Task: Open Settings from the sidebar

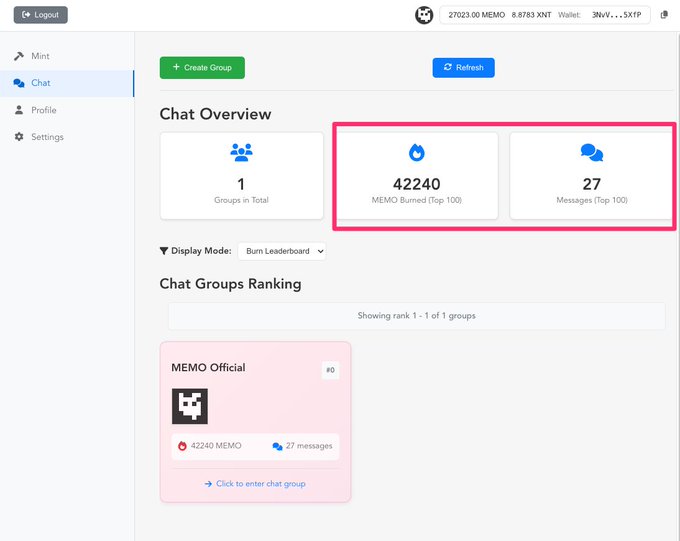Action: [46, 137]
